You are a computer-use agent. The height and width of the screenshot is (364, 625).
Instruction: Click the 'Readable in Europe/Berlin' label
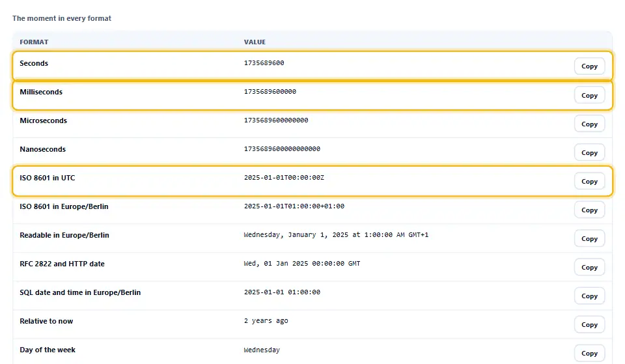64,235
